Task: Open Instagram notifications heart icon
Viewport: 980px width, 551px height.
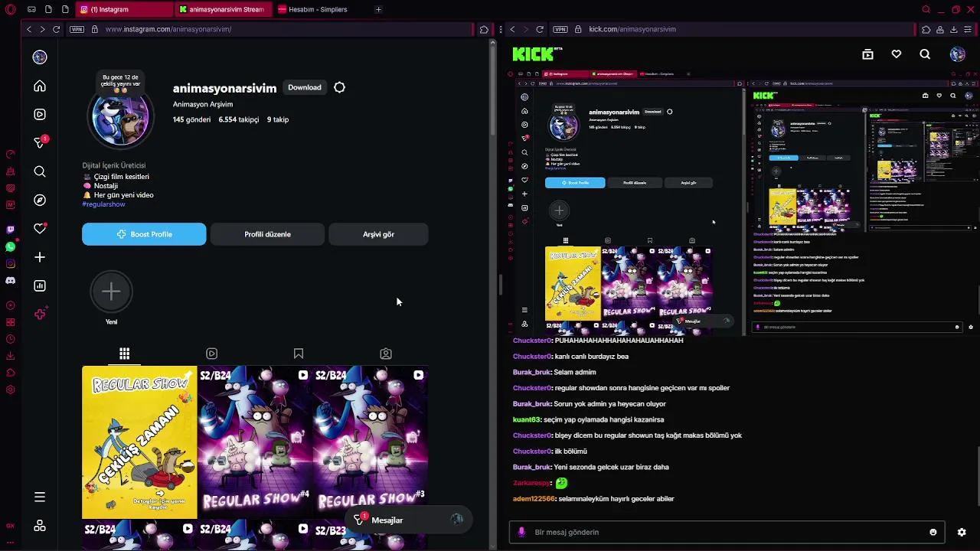Action: [x=40, y=228]
